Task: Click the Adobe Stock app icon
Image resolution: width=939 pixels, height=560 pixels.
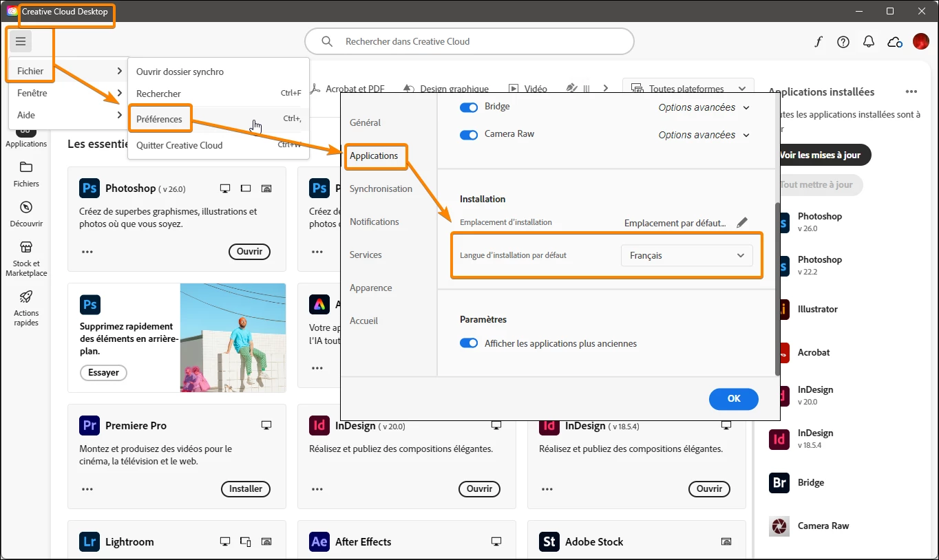Action: (549, 542)
